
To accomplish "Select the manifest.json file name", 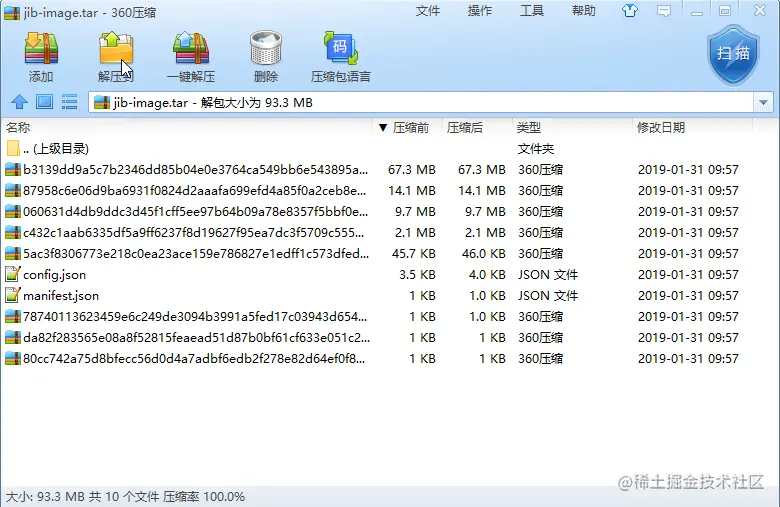I will click(x=61, y=296).
